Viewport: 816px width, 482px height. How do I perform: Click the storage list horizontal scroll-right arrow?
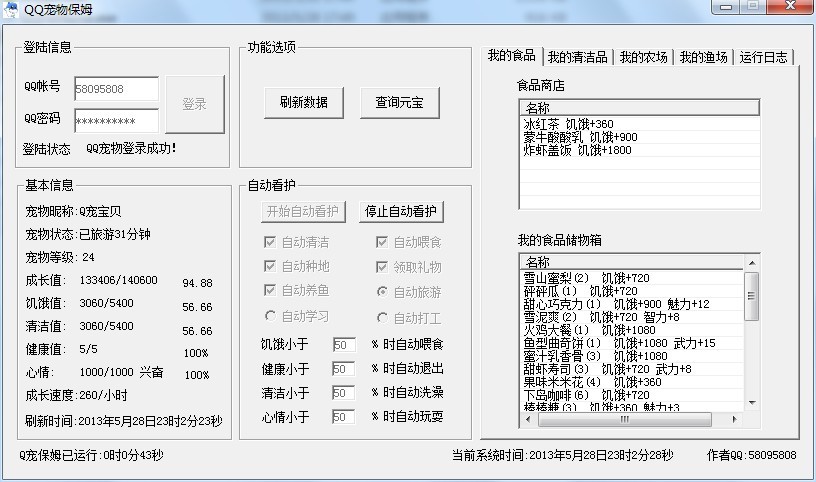(734, 419)
